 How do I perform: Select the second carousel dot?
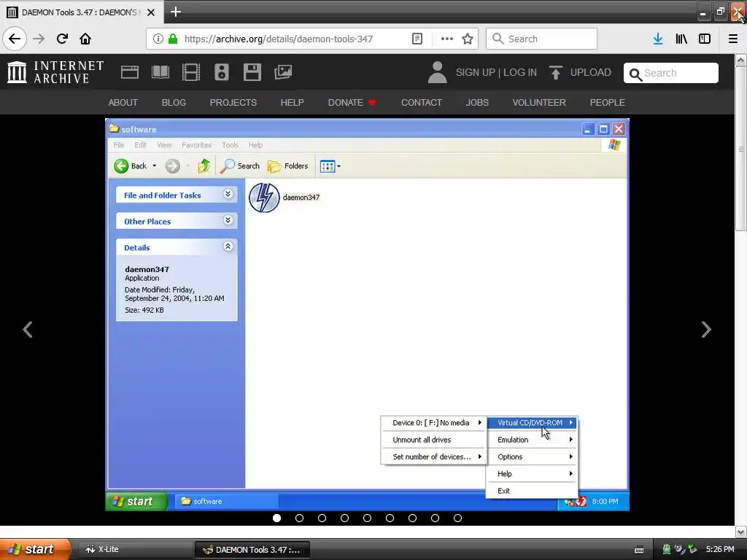tap(299, 518)
